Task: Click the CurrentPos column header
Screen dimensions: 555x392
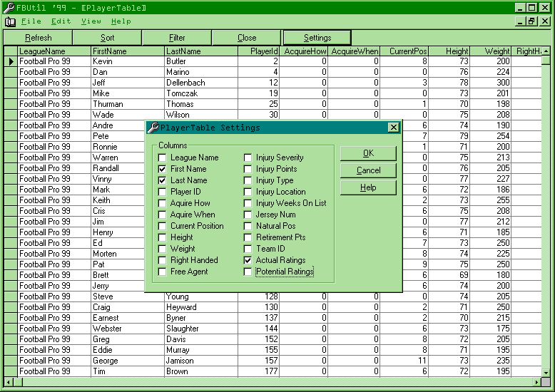Action: click(404, 51)
